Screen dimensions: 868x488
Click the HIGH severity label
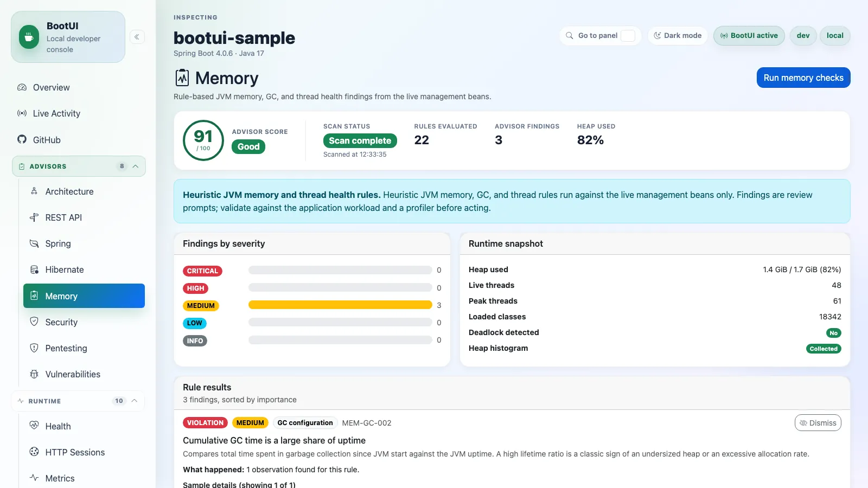pyautogui.click(x=196, y=288)
